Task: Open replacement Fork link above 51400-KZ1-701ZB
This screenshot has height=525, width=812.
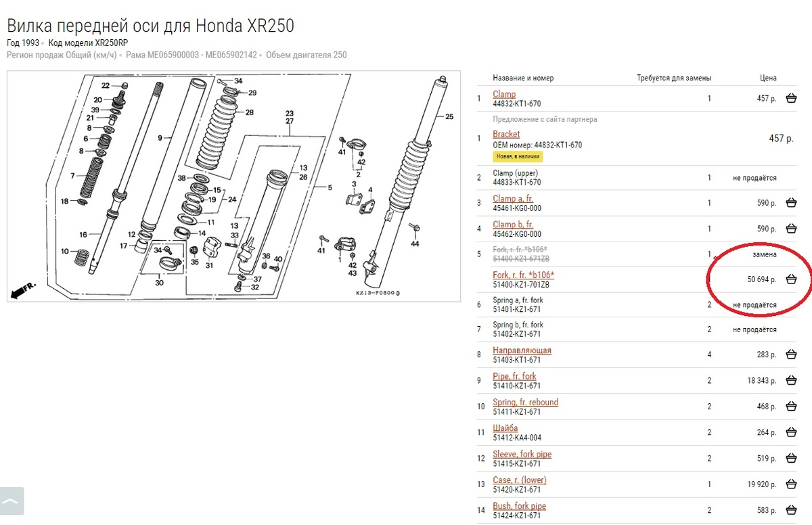Action: (524, 275)
